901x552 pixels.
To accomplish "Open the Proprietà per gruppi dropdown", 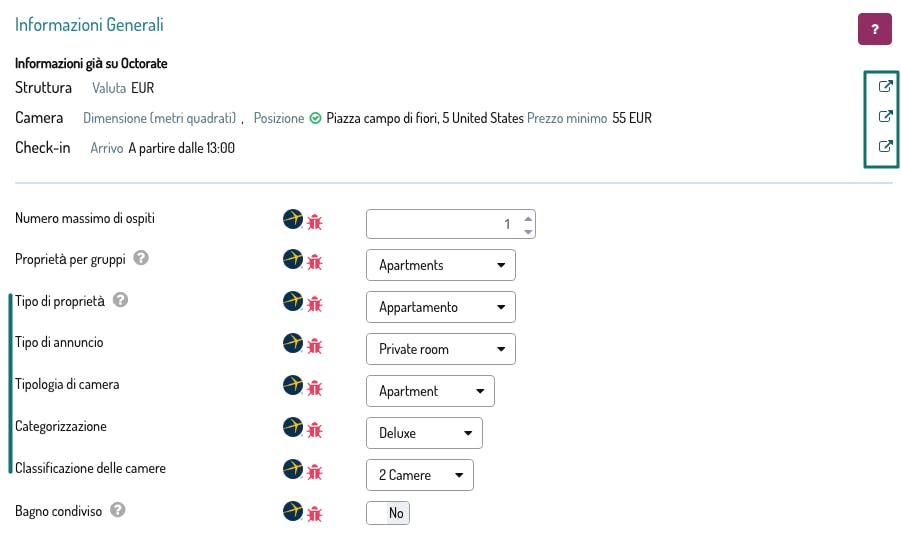I will (441, 265).
